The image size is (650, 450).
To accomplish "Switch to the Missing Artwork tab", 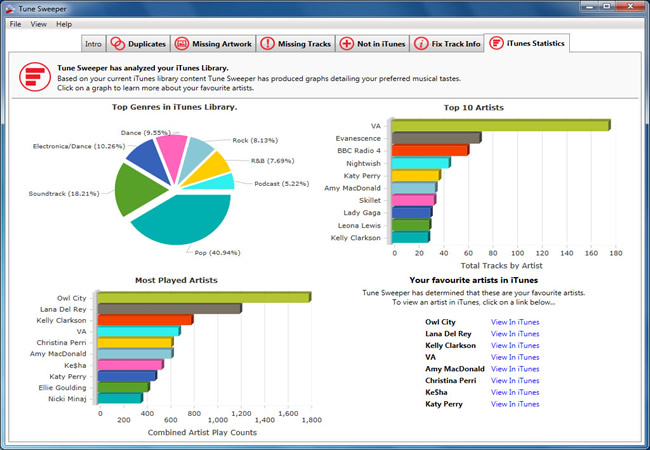I will click(213, 44).
